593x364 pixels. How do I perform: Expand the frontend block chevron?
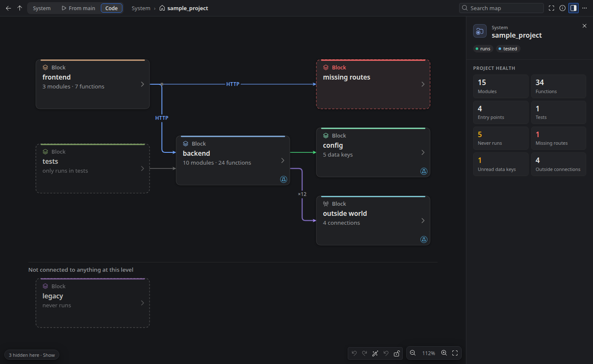click(x=142, y=84)
